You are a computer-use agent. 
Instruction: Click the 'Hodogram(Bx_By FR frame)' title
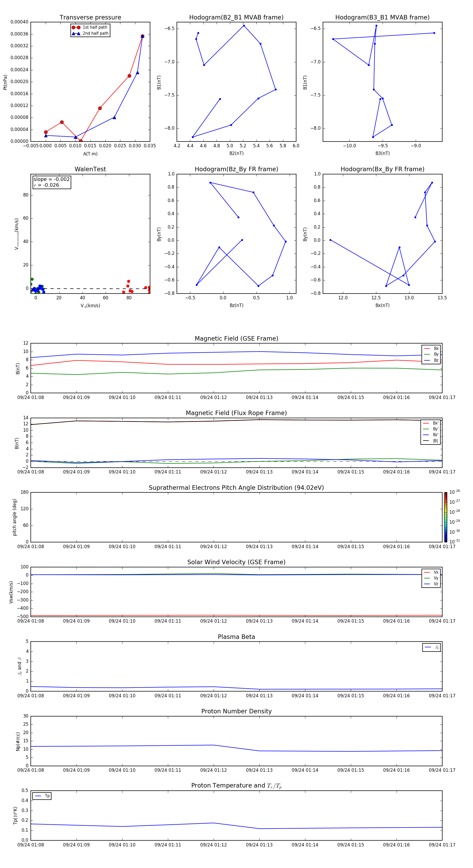[382, 169]
